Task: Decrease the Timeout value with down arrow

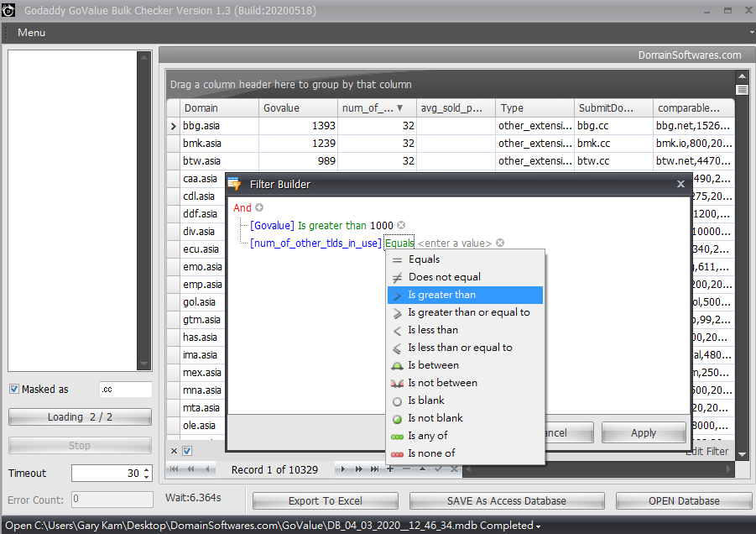Action: point(147,477)
